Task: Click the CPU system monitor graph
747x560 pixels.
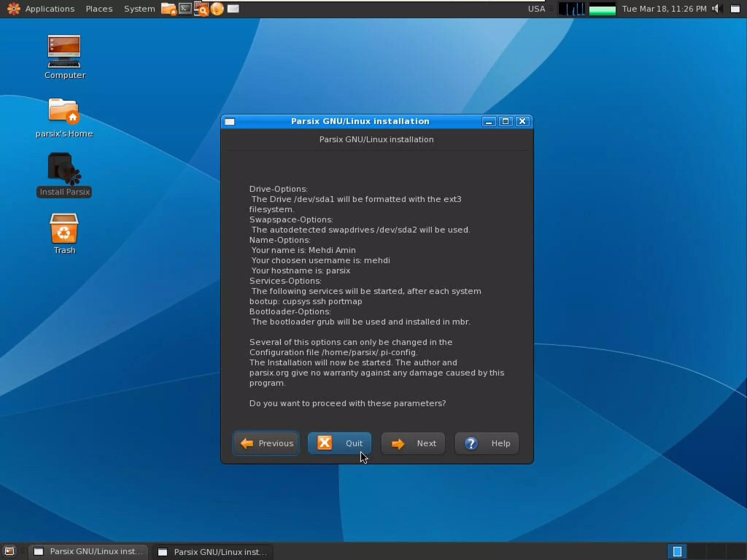Action: 572,8
